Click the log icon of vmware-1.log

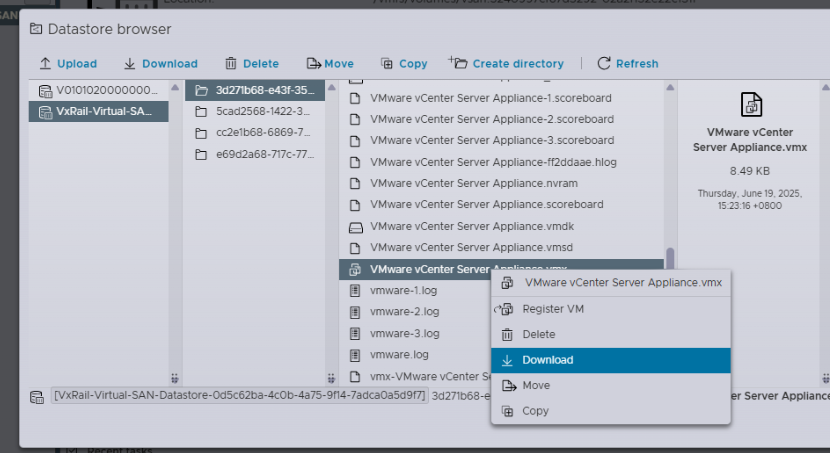point(355,291)
